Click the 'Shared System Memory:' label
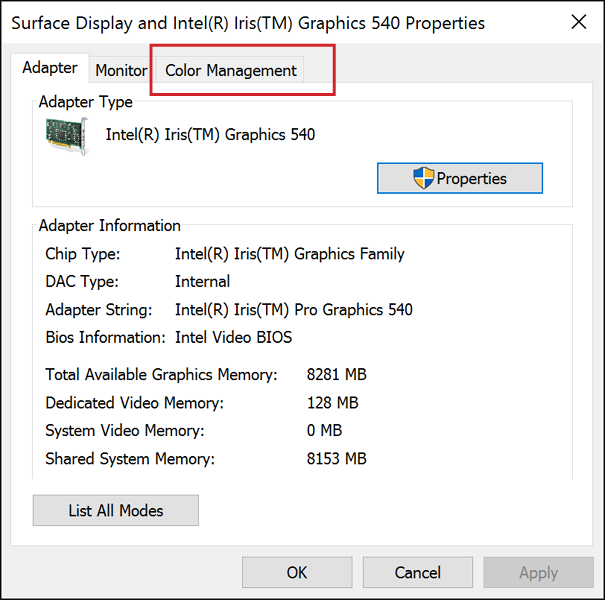This screenshot has width=605, height=600. (130, 458)
